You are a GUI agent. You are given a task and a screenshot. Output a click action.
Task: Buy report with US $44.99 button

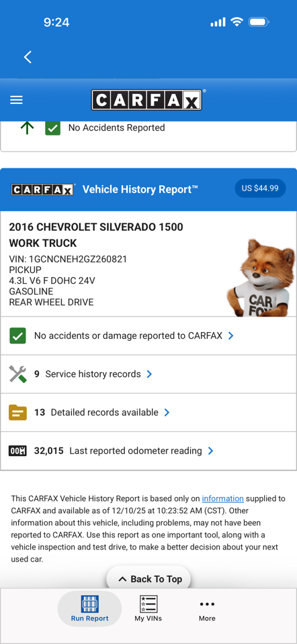[x=260, y=189]
